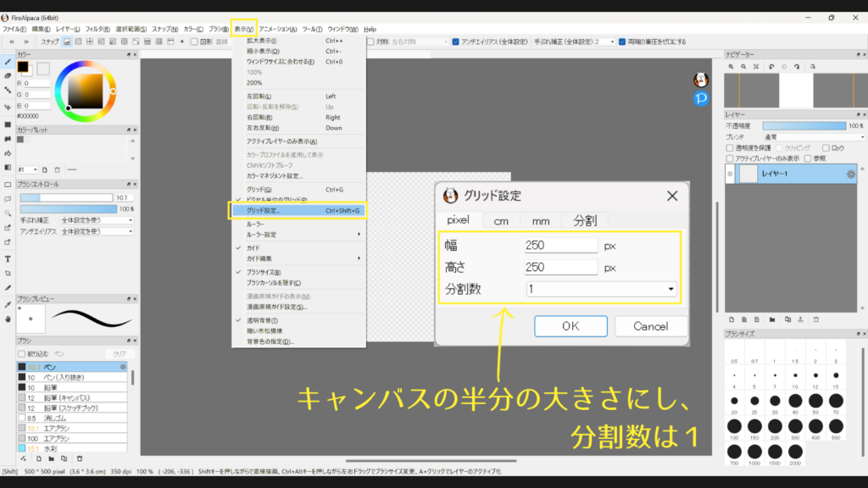Click Navigator zoom in icon
Screen dimensions: 868x488
732,66
